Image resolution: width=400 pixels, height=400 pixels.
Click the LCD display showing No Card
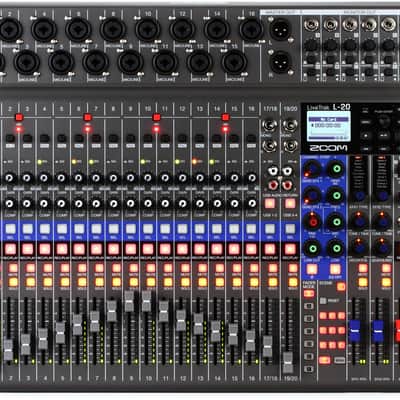click(x=328, y=126)
